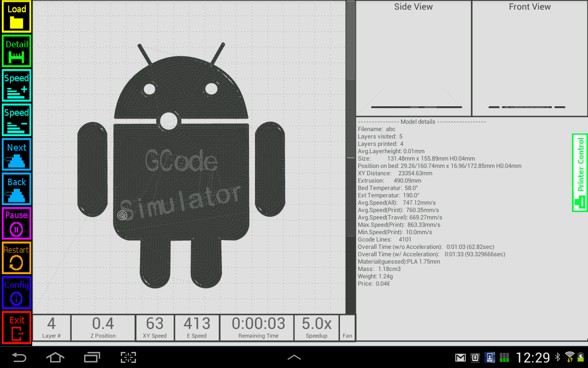Decrease simulation speed with Speed minus
The height and width of the screenshot is (368, 588).
click(x=17, y=120)
